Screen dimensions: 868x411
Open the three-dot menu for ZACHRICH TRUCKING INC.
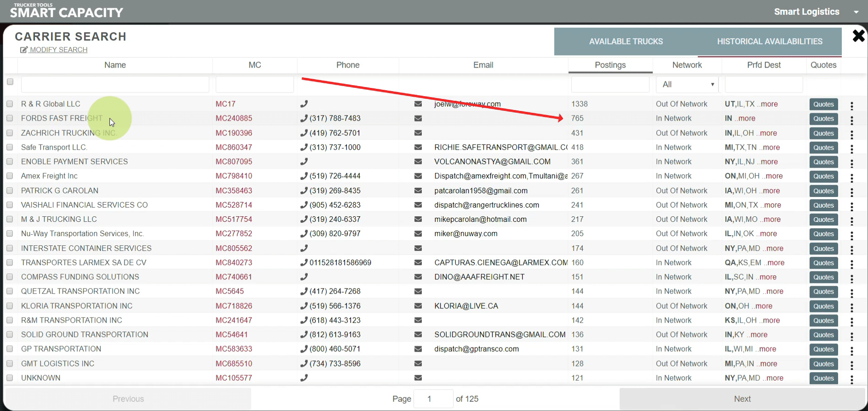click(x=852, y=135)
